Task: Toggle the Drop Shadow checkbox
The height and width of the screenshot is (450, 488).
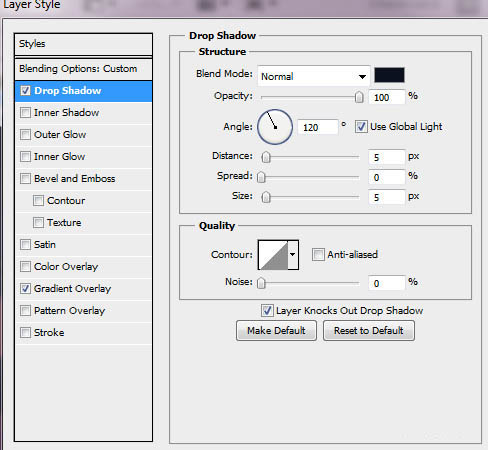Action: click(x=25, y=91)
